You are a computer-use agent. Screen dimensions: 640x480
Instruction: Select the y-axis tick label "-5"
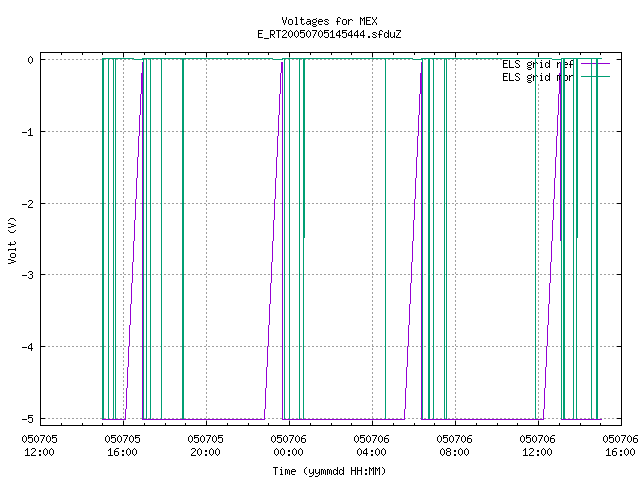[x=27, y=419]
